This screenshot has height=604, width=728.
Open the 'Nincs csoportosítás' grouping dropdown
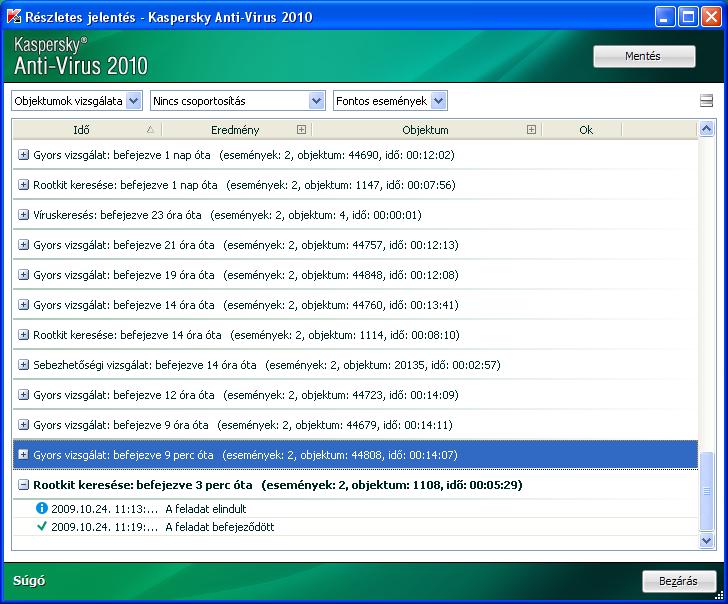[238, 101]
